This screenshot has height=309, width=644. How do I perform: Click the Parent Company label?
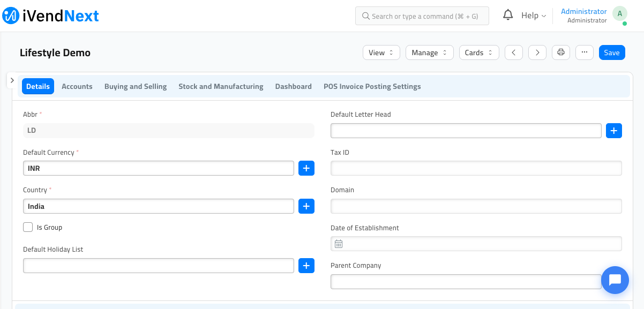pyautogui.click(x=356, y=265)
